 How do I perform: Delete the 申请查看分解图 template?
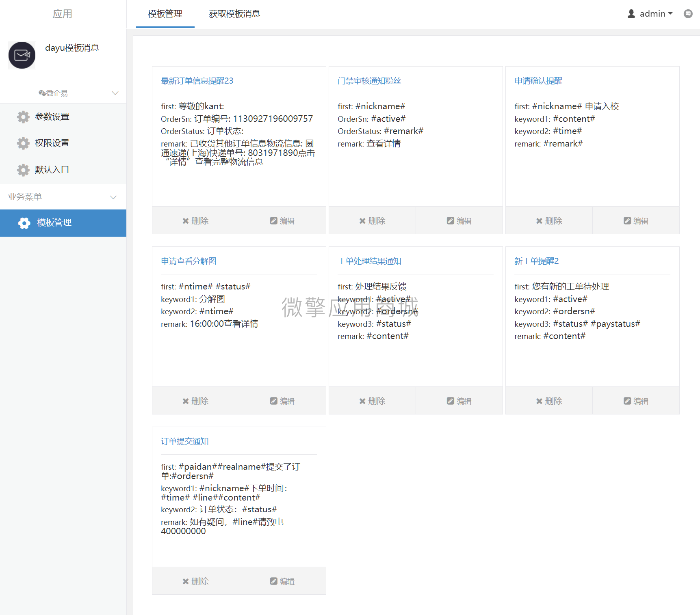(x=195, y=401)
